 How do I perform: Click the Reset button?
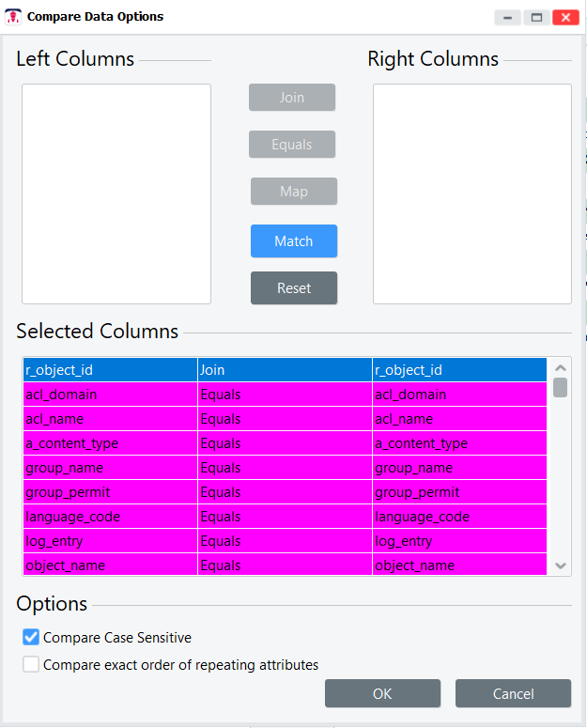click(x=293, y=288)
